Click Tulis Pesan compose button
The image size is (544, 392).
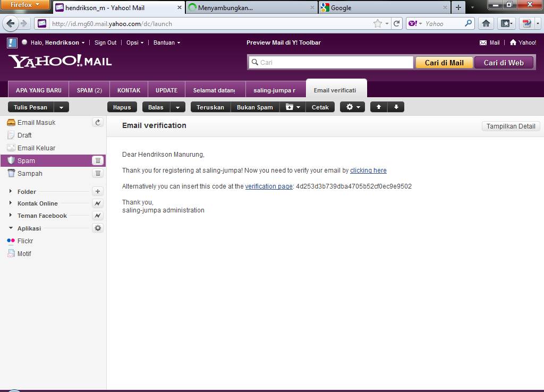[x=30, y=107]
